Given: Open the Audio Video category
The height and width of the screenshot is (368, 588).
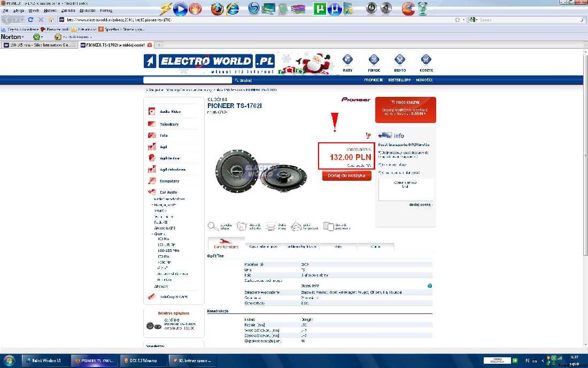Looking at the screenshot, I should pos(170,111).
